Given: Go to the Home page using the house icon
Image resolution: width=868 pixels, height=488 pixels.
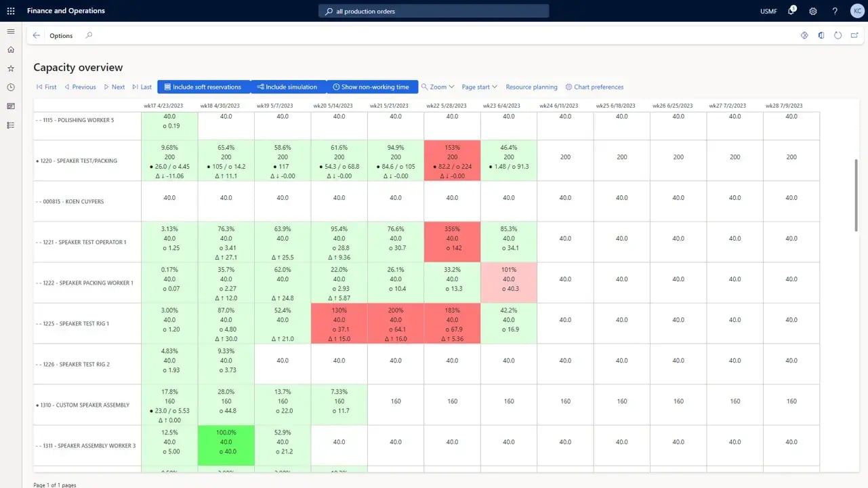Looking at the screenshot, I should click(10, 49).
